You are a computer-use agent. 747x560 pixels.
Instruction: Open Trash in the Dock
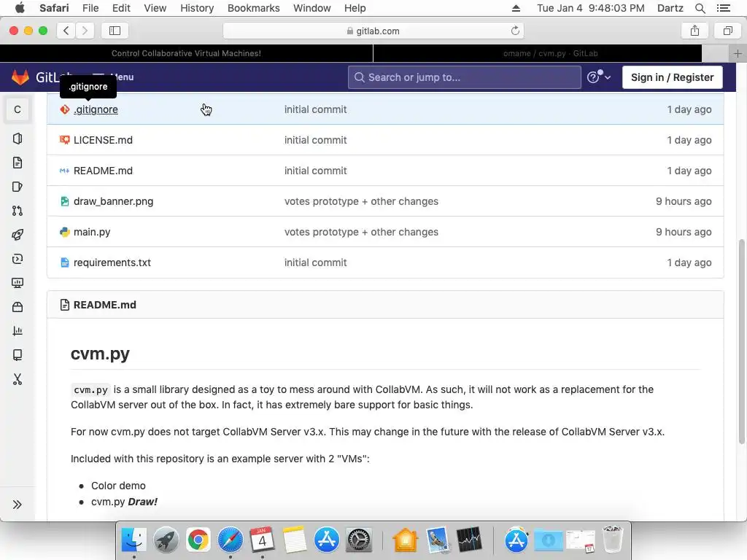pyautogui.click(x=613, y=540)
